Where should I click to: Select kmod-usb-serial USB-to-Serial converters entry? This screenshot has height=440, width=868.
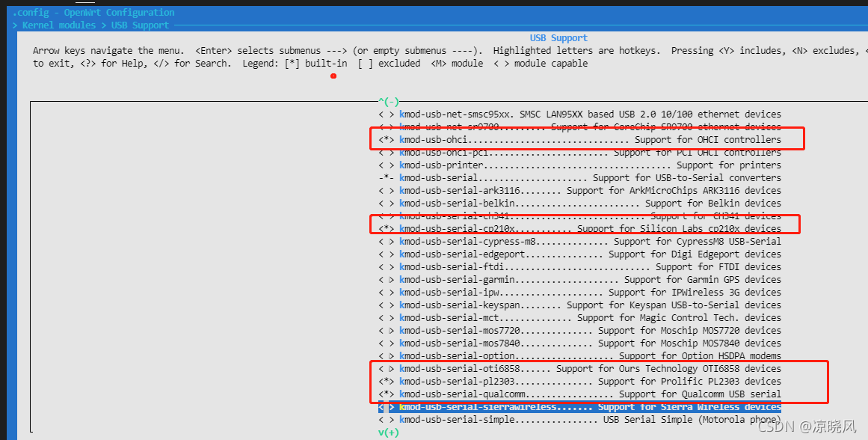coord(579,178)
